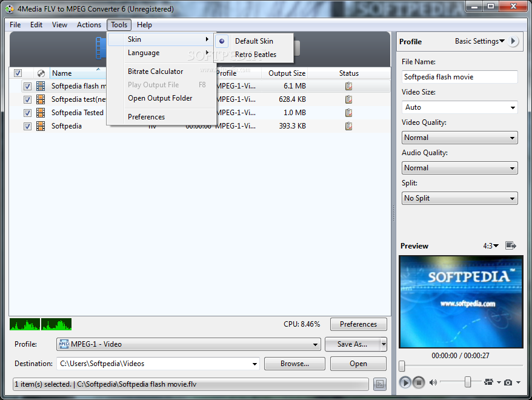Uncheck the Softpedia test row checkbox
Image resolution: width=532 pixels, height=400 pixels.
[x=27, y=100]
